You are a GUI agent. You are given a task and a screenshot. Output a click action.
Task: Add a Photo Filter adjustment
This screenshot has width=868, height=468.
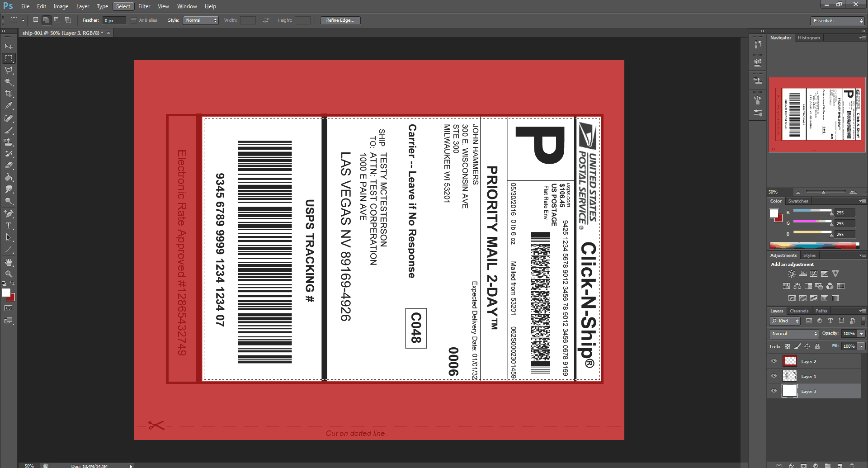click(819, 286)
